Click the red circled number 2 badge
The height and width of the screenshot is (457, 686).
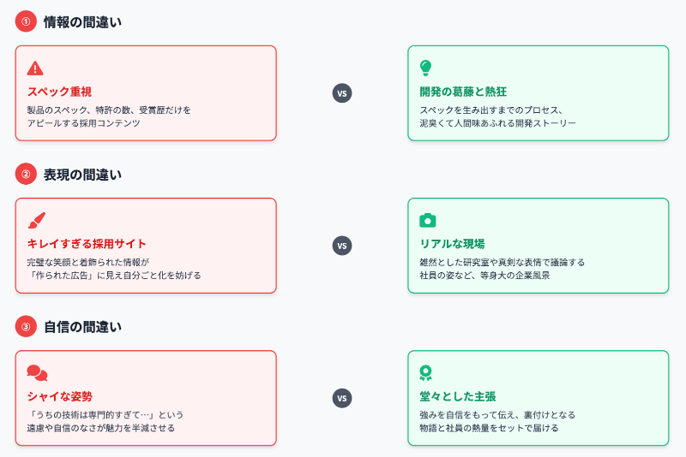tap(26, 174)
